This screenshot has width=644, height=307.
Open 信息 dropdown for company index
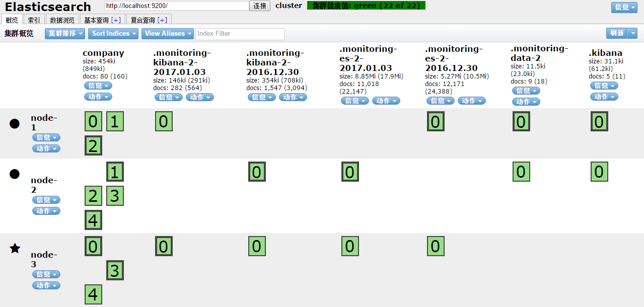tap(98, 86)
